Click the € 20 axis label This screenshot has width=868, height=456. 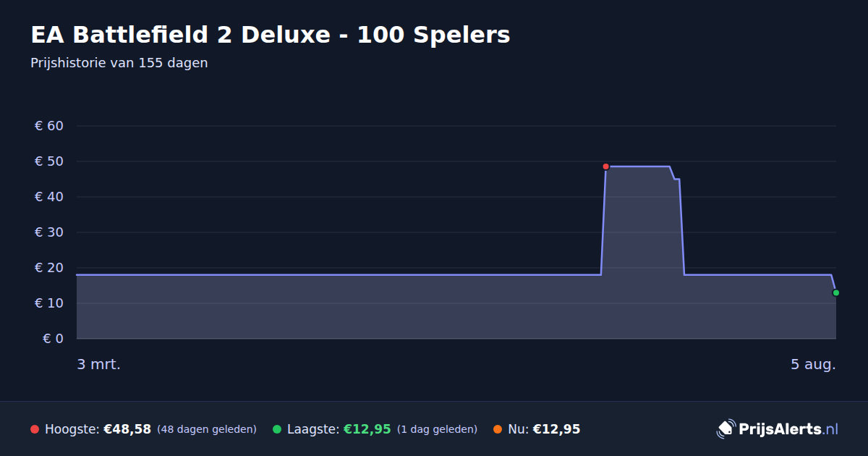[x=49, y=268]
